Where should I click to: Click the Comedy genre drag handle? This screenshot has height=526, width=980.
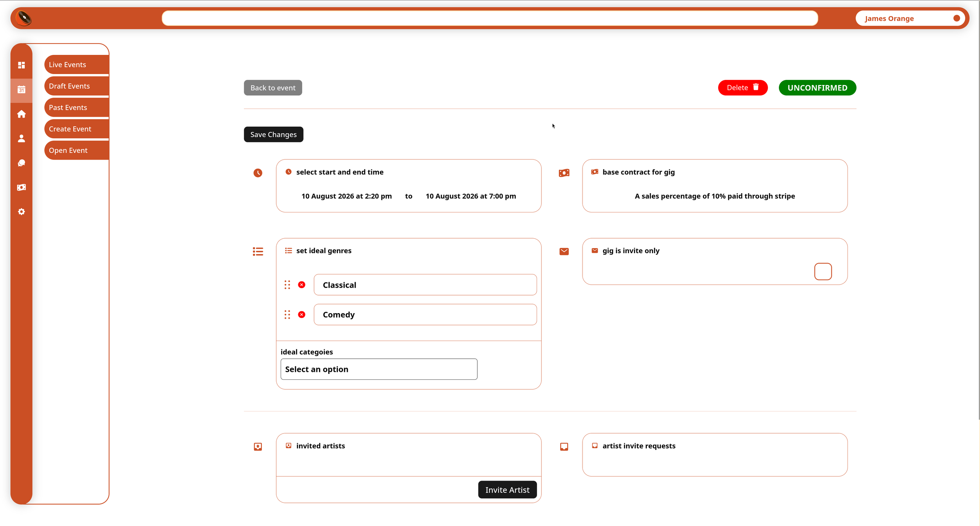(287, 315)
